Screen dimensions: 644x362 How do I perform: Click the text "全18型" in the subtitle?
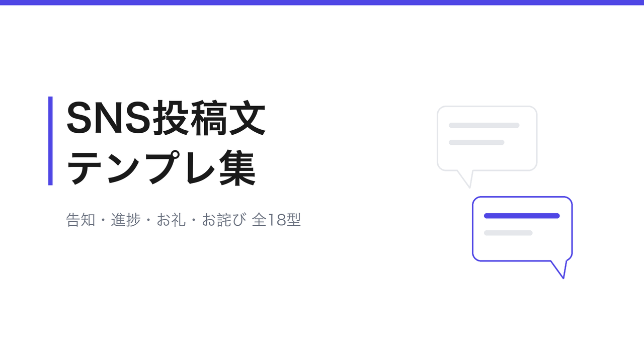tap(276, 220)
